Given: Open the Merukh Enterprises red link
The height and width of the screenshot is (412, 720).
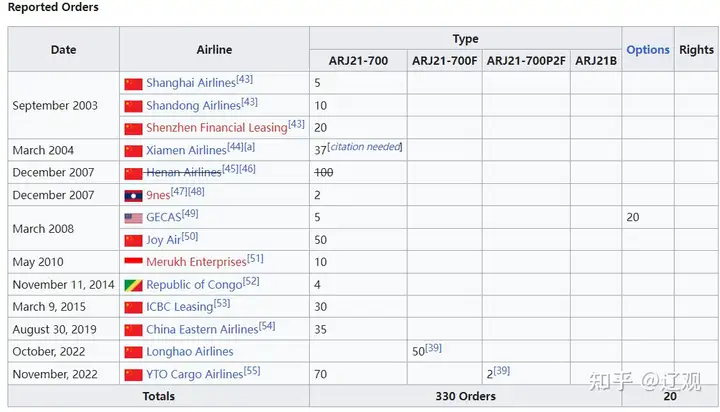Looking at the screenshot, I should (x=196, y=262).
